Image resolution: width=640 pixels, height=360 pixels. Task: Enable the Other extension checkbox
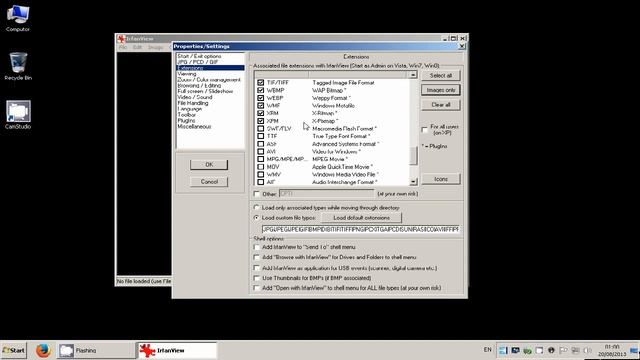click(257, 194)
